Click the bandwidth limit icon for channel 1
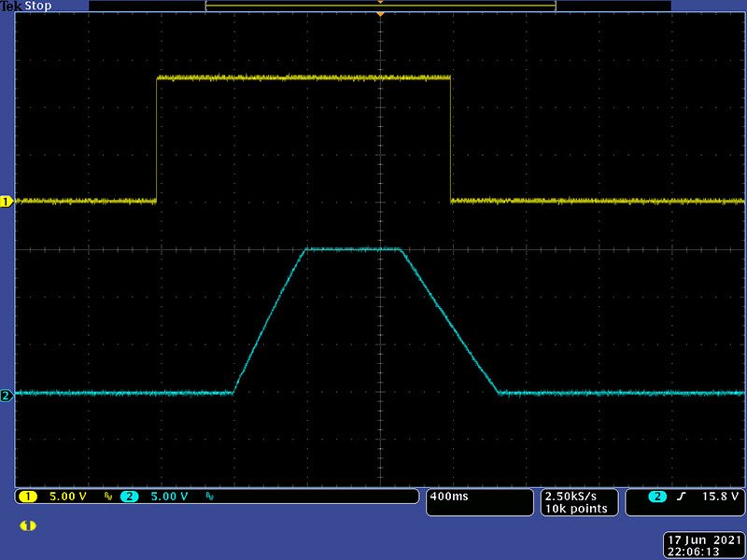The height and width of the screenshot is (560, 747). 107,497
